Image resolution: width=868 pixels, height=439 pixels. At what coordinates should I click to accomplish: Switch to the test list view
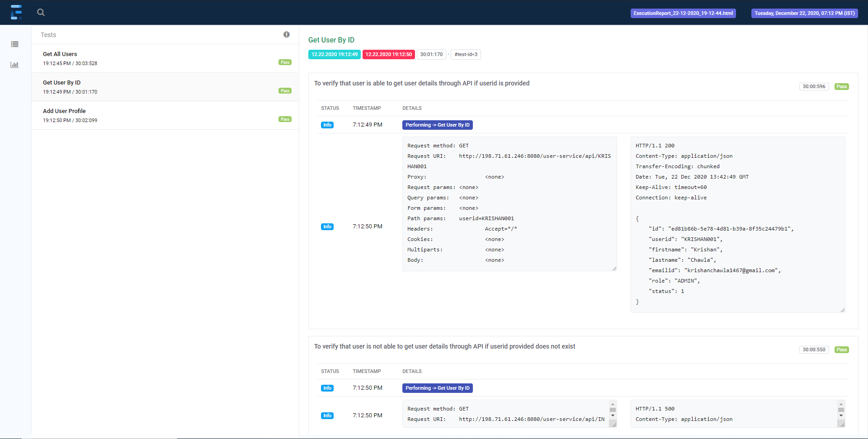14,44
